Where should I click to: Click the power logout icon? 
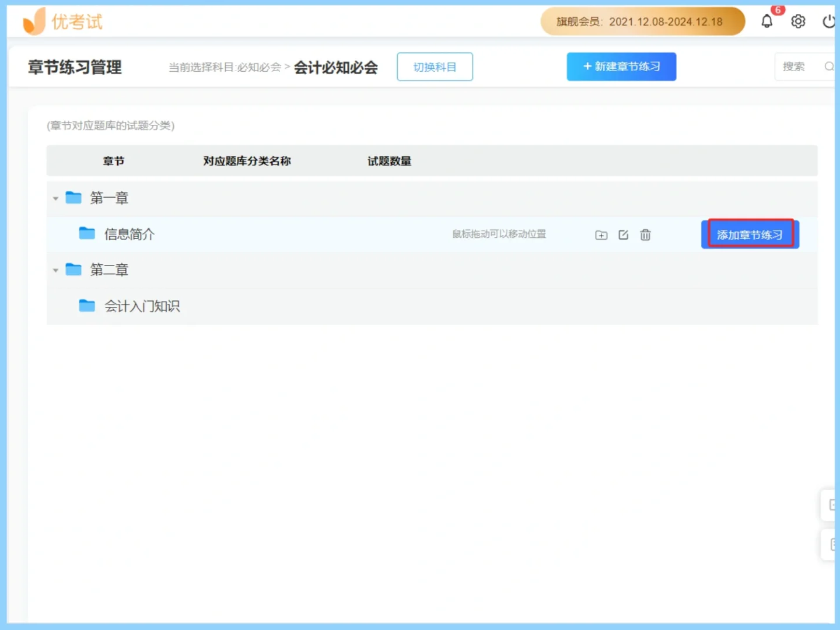[828, 22]
